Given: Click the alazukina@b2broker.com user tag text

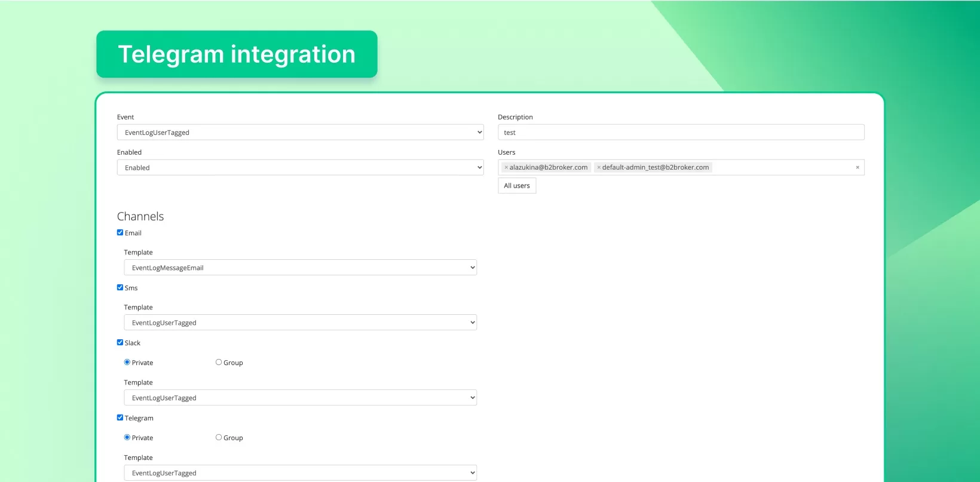Looking at the screenshot, I should pos(549,167).
